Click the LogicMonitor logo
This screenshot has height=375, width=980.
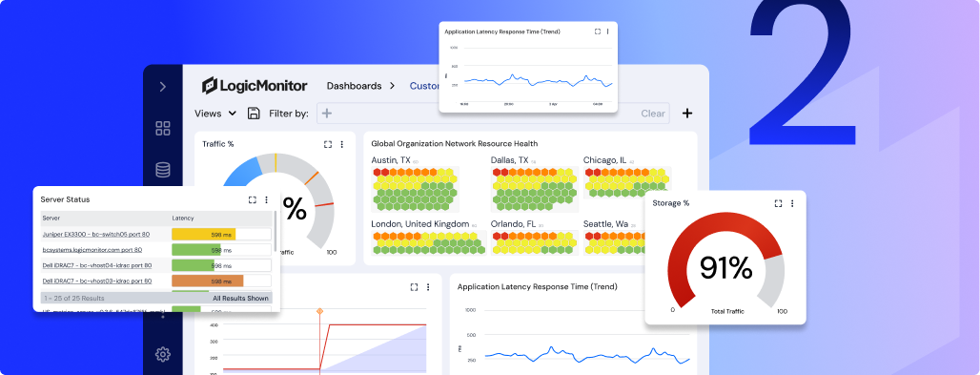pyautogui.click(x=255, y=85)
